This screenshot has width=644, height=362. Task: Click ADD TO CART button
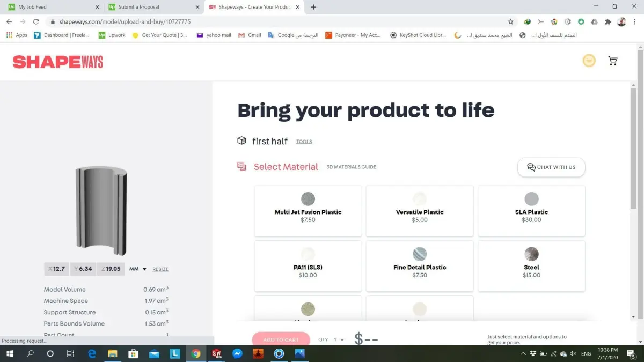pyautogui.click(x=281, y=339)
